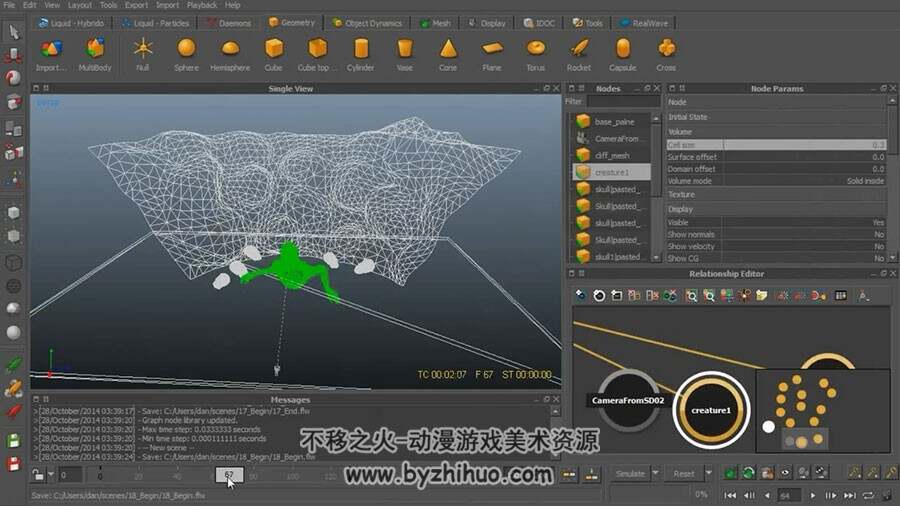Viewport: 900px width, 506px height.
Task: Click the Import geometry icon
Action: 51,49
